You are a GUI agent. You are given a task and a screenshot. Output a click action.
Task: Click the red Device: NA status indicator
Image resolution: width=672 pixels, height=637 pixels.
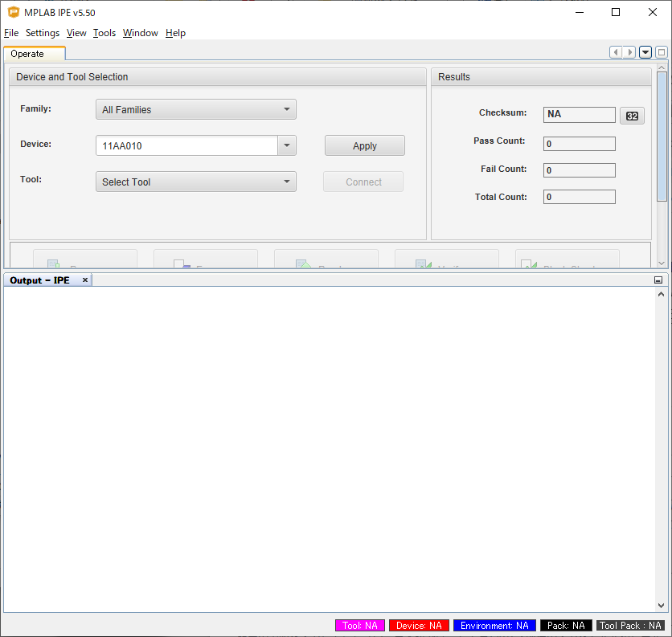tap(419, 626)
